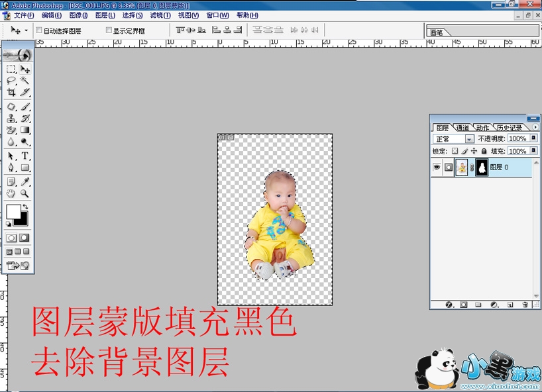
Task: Select layer image thumbnail of 图层 0
Action: point(461,168)
